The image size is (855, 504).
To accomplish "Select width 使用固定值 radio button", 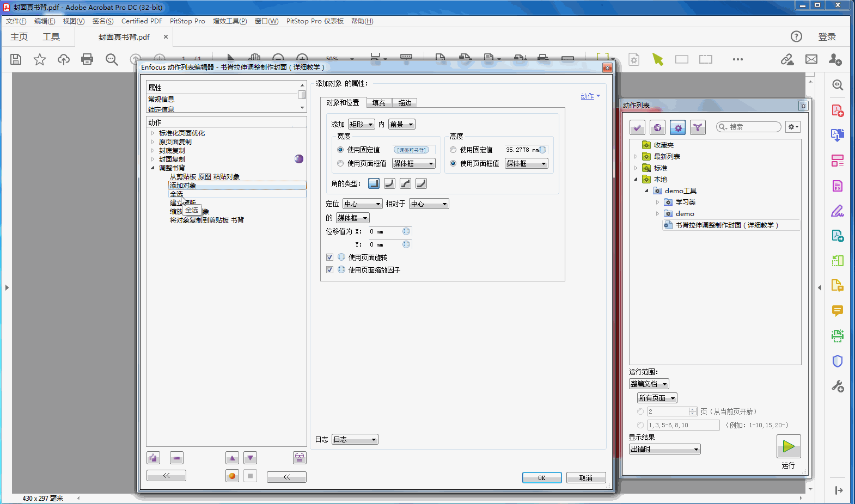I will 340,150.
